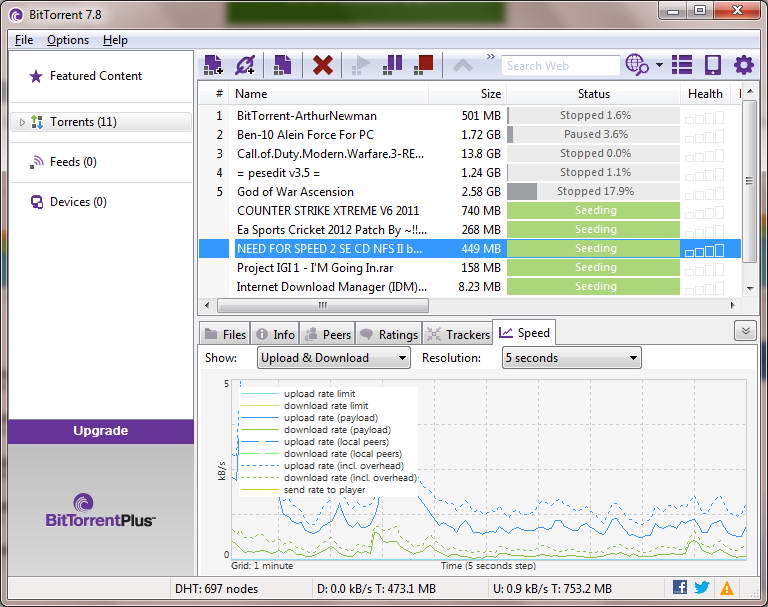Click in the Search Web field
The height and width of the screenshot is (607, 768).
click(x=560, y=66)
